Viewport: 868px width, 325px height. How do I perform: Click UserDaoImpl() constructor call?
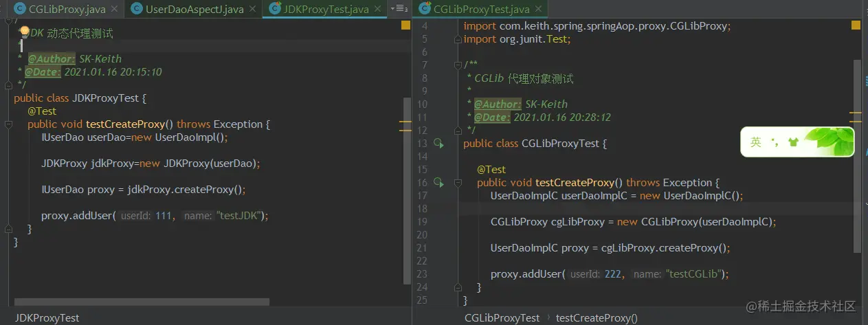point(190,137)
